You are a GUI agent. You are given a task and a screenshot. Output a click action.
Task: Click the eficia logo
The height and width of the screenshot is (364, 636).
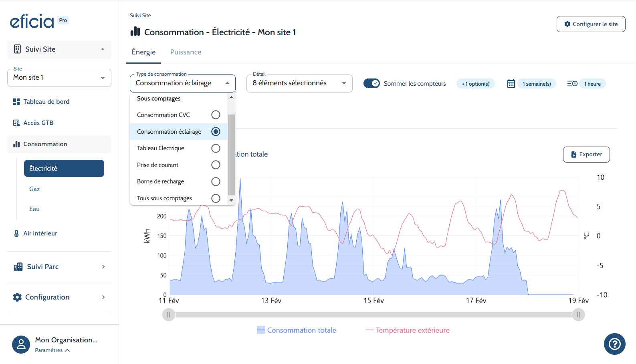32,21
